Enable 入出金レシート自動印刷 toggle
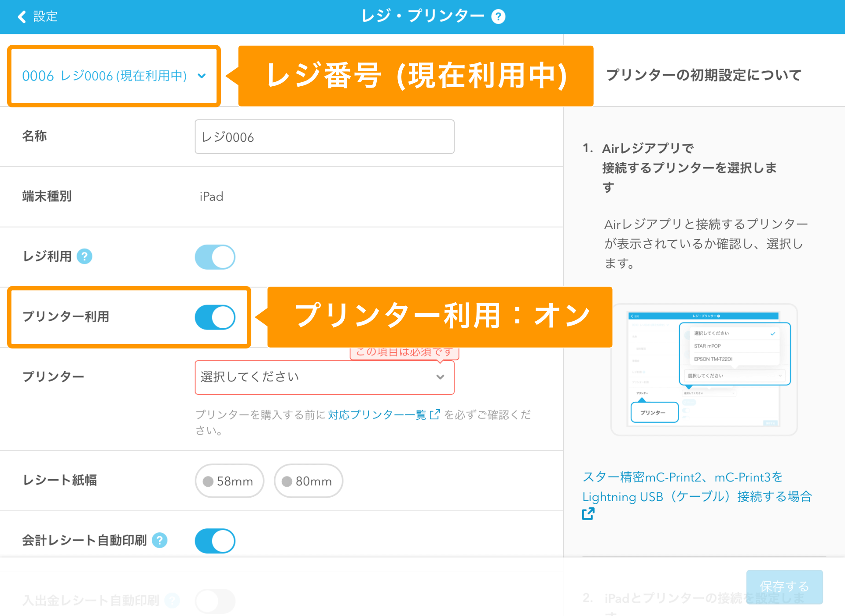Image resolution: width=845 pixels, height=616 pixels. tap(215, 601)
